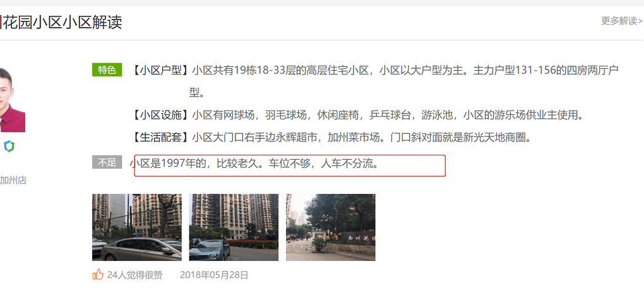The height and width of the screenshot is (300, 644).
Task: Click the grey 不足 tag
Action: [107, 162]
